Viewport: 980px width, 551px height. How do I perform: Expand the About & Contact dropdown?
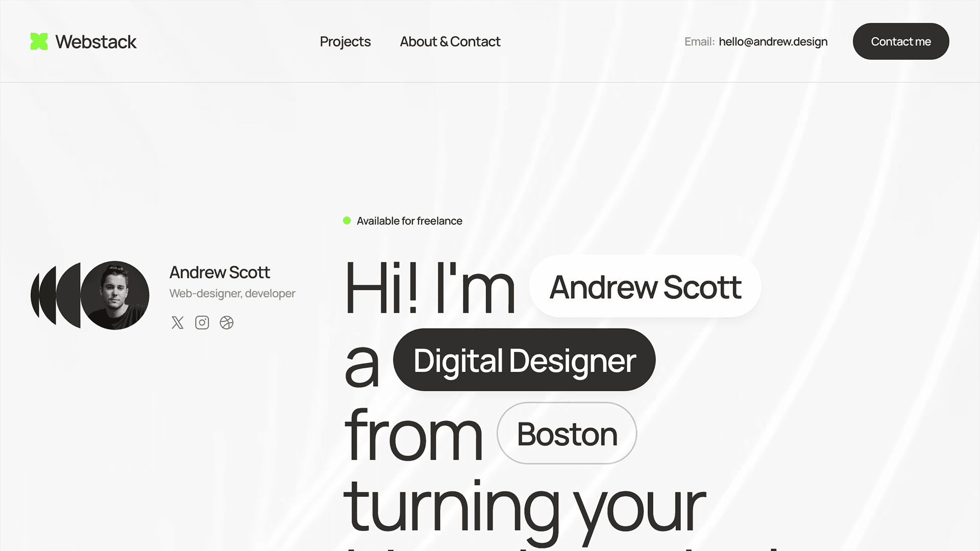(x=450, y=41)
